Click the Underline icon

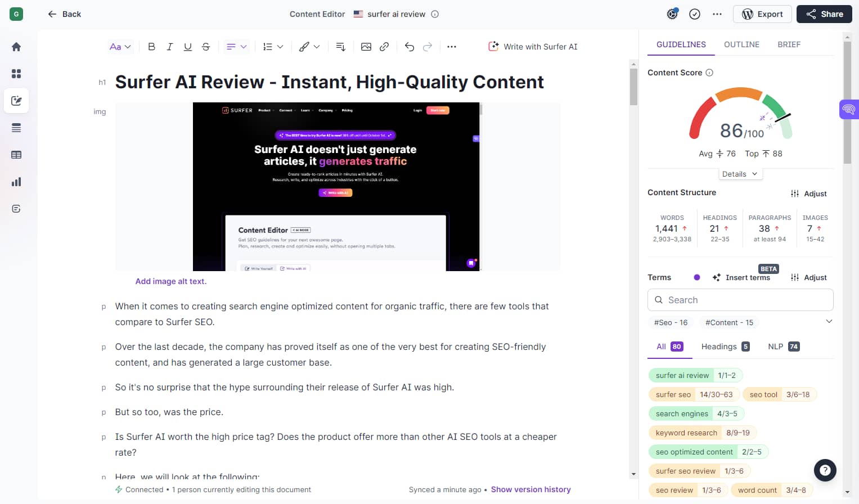coord(187,47)
